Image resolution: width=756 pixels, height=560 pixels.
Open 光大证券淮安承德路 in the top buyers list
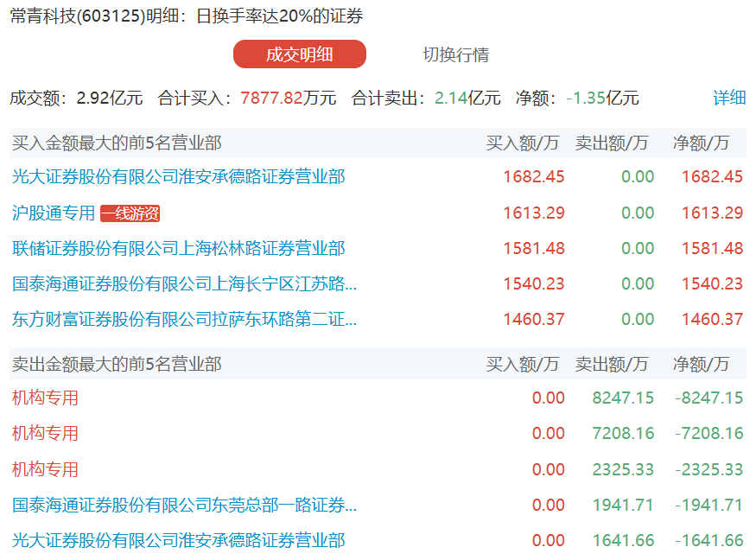[179, 177]
